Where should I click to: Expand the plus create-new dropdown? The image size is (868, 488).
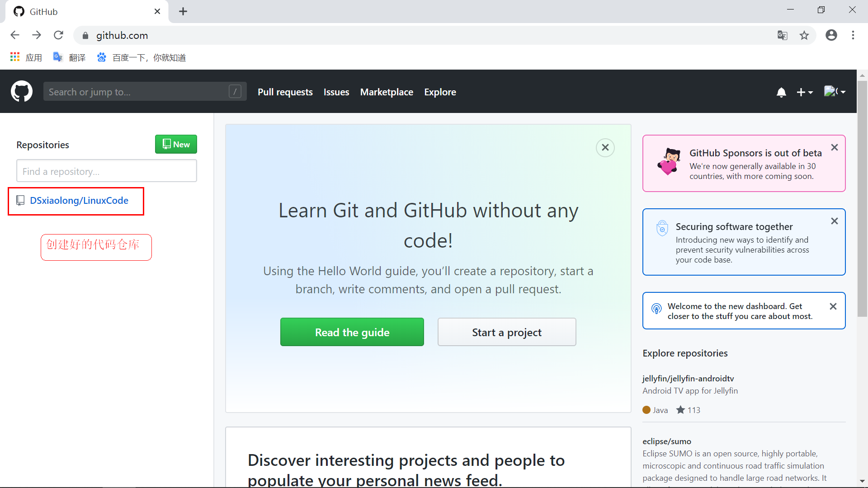pos(805,92)
